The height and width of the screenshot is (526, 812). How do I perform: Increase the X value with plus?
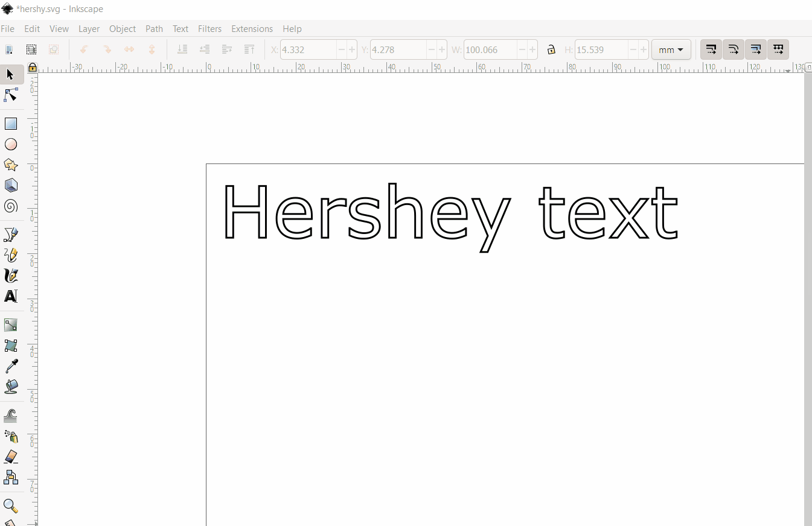352,49
